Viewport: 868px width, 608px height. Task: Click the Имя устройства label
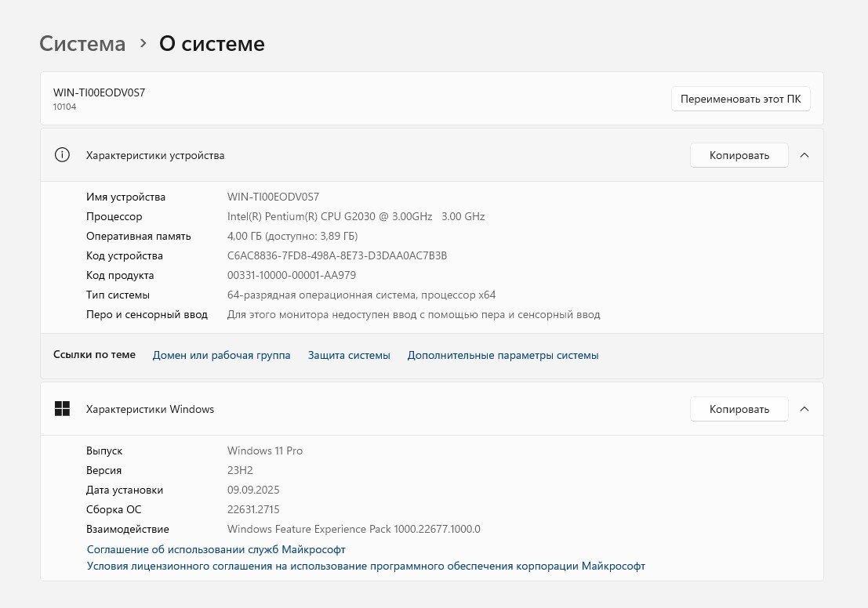125,197
